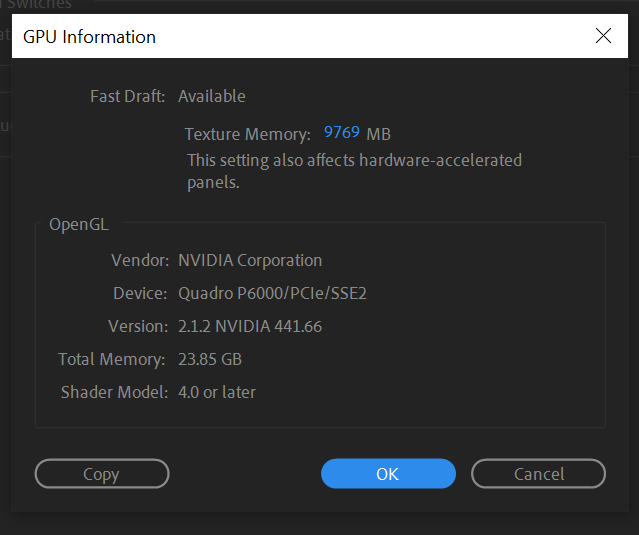Select the NVIDIA Corporation vendor text
This screenshot has height=535, width=639.
[x=250, y=260]
